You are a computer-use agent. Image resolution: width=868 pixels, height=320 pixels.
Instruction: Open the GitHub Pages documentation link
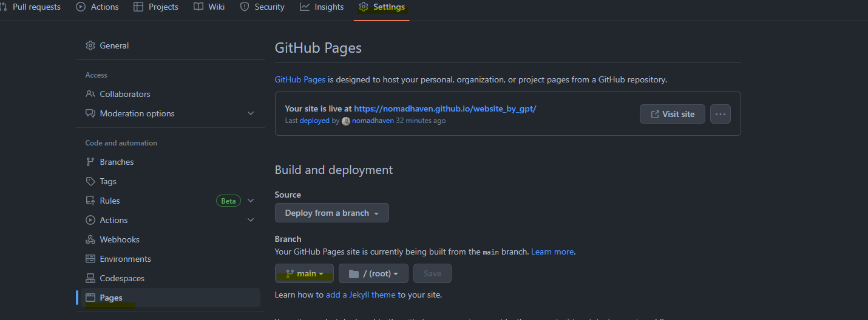pyautogui.click(x=300, y=79)
